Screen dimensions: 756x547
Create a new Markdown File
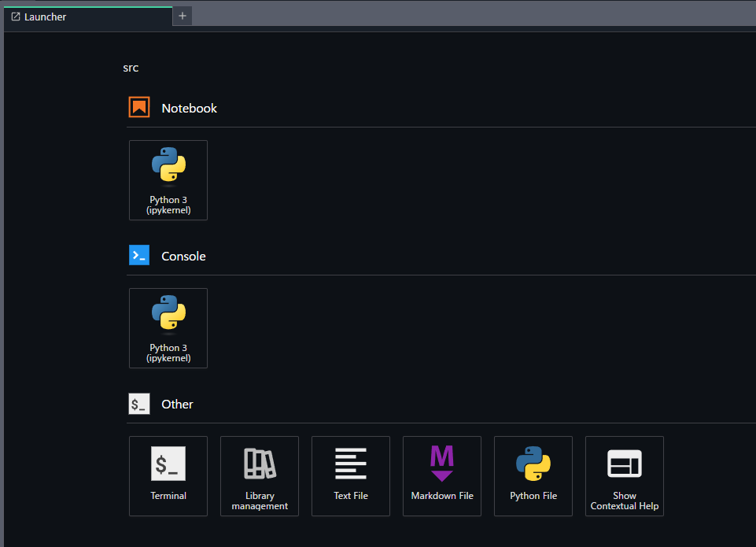point(442,476)
